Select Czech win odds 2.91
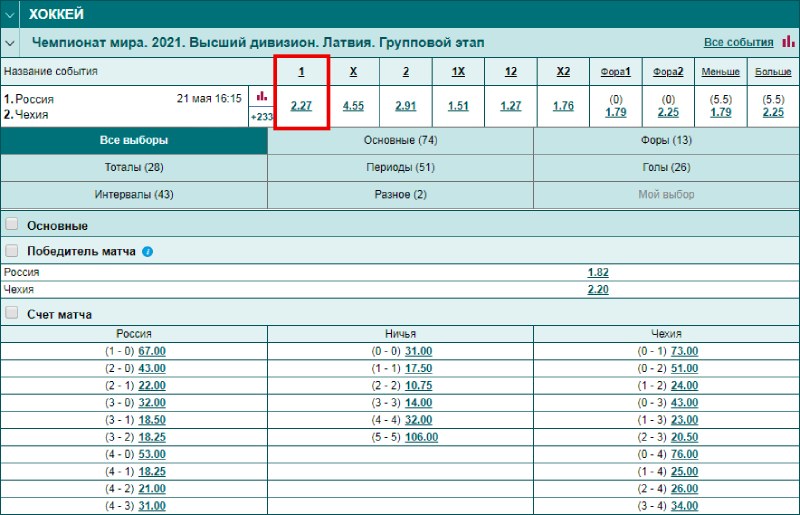The width and height of the screenshot is (800, 515). [x=406, y=106]
